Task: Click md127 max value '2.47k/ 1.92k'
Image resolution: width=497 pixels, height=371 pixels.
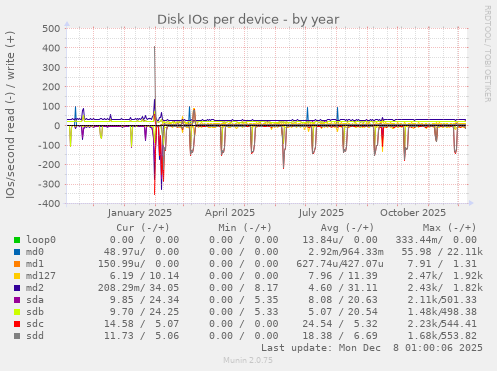Action: (x=445, y=276)
